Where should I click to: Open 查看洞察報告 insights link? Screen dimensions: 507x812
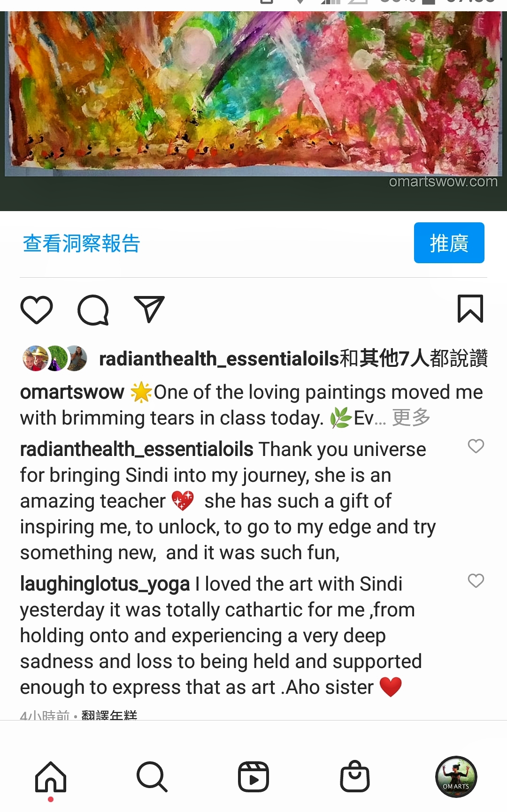coord(82,243)
